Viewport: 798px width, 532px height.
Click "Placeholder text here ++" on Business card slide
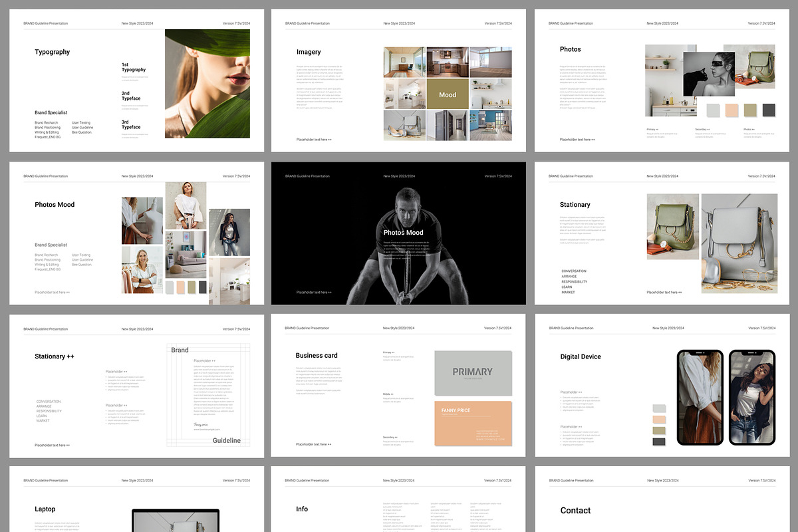(314, 444)
